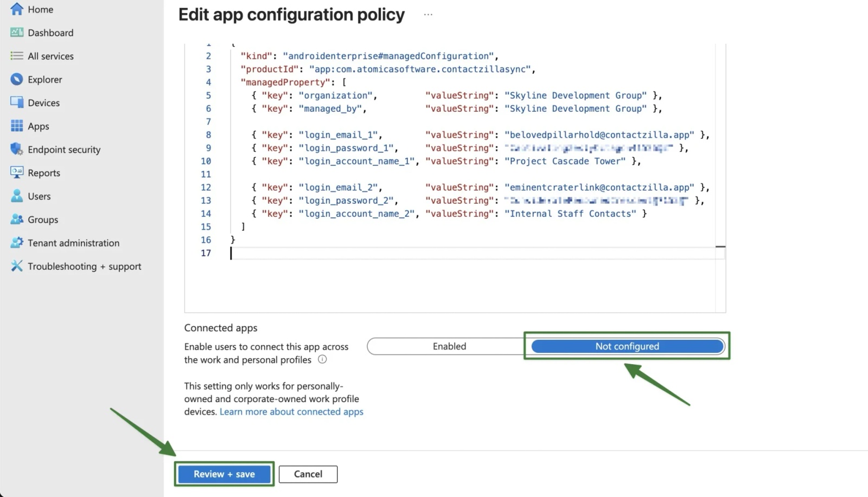
Task: Click the email eminentcraterlink@contactzilla.app
Action: coord(599,187)
